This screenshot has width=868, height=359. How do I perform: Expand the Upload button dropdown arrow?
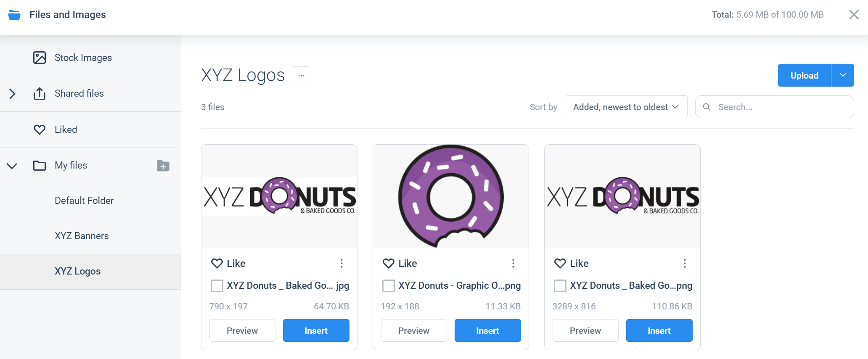pyautogui.click(x=843, y=75)
